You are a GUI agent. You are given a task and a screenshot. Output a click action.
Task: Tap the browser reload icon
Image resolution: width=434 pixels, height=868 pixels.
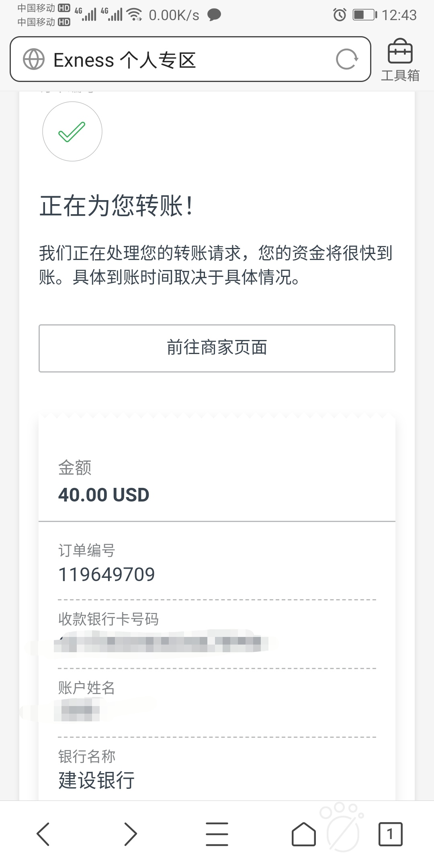tap(347, 59)
